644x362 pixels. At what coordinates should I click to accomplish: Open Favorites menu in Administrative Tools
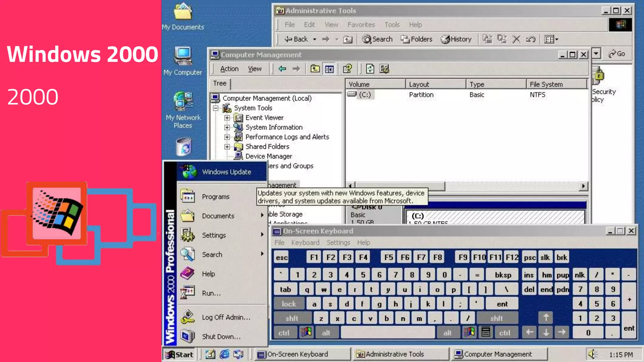click(361, 25)
